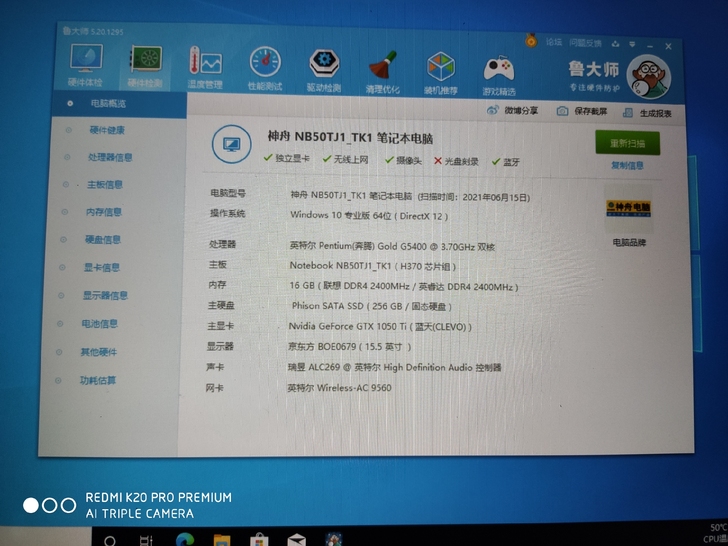The width and height of the screenshot is (728, 546).
Task: Click the Windows 10 专业版 64位 line
Action: coord(369,216)
